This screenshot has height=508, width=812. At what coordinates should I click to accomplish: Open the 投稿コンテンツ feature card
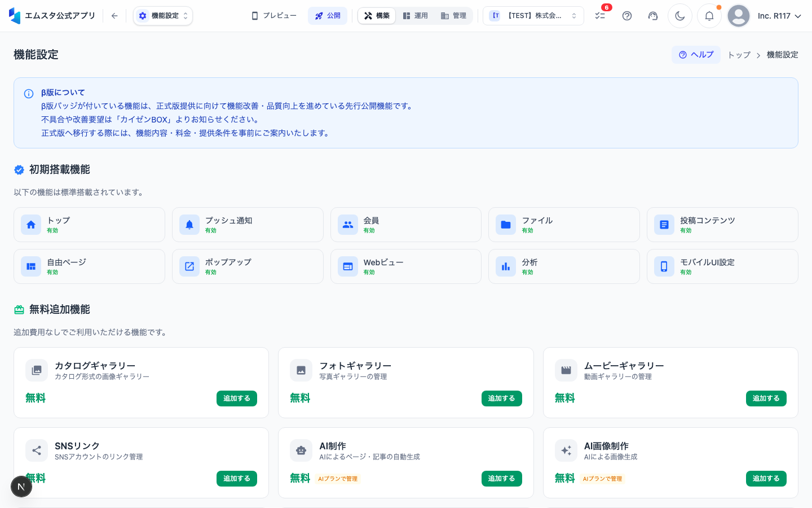click(722, 225)
